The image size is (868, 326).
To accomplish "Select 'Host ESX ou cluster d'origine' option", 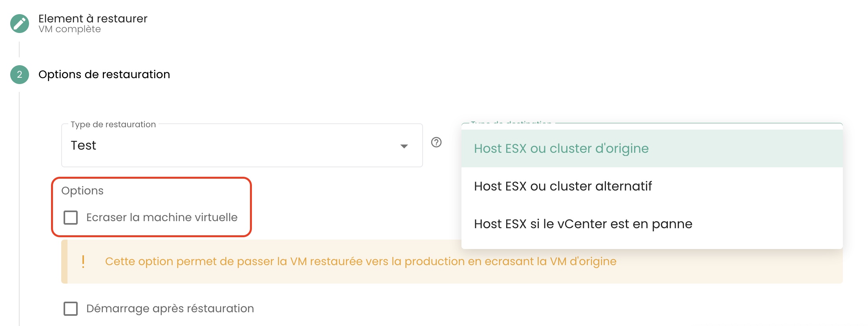I will click(561, 148).
